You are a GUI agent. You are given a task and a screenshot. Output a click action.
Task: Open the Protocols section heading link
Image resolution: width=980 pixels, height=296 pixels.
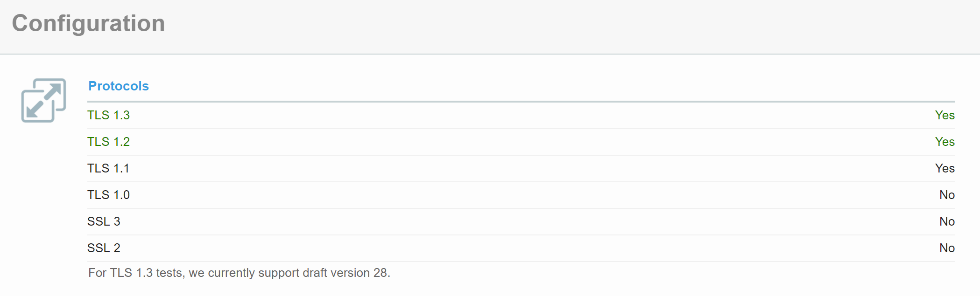point(119,86)
